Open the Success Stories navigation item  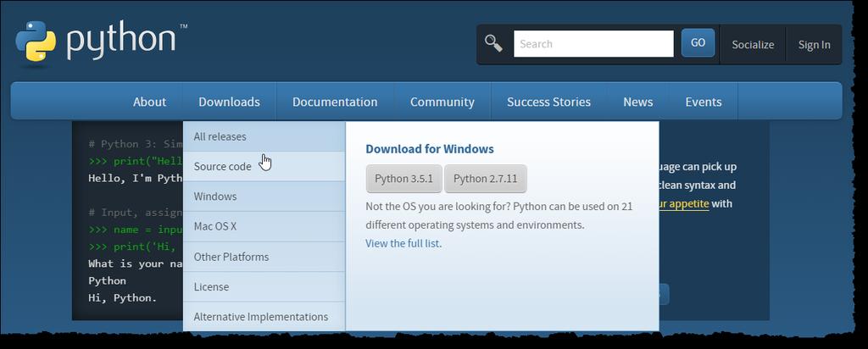[548, 102]
